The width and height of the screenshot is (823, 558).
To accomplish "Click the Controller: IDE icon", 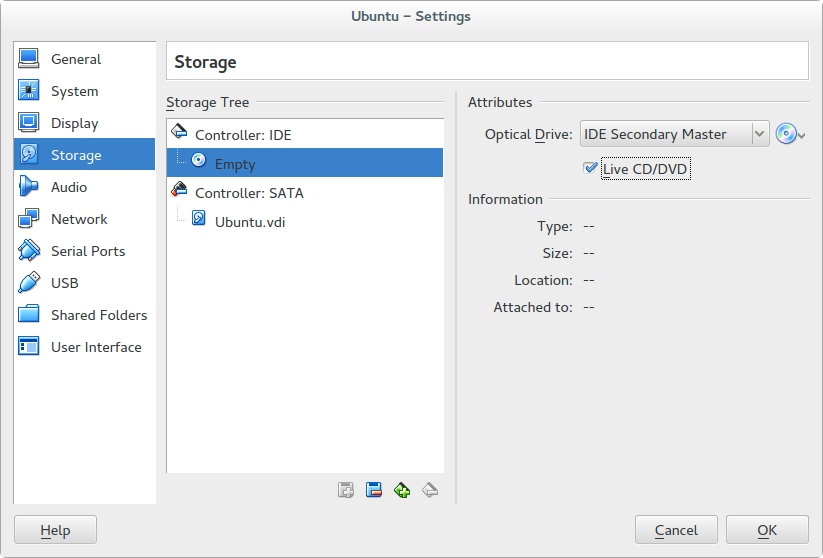I will pyautogui.click(x=180, y=132).
